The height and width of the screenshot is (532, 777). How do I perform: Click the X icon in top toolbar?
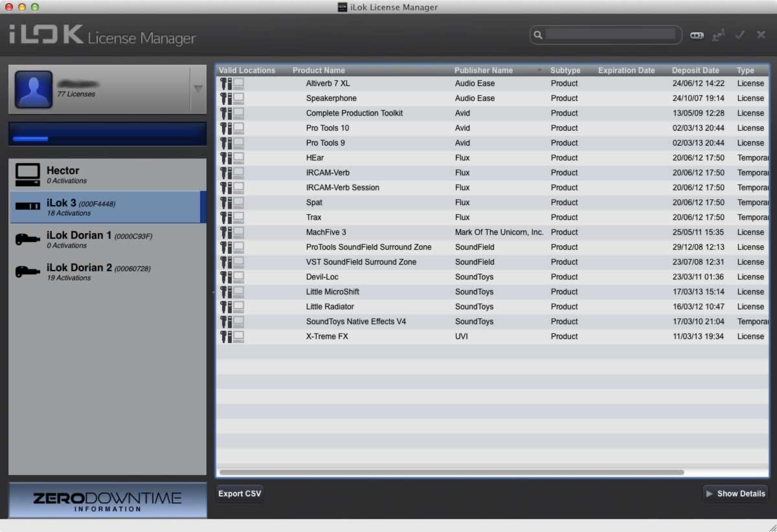pos(761,36)
